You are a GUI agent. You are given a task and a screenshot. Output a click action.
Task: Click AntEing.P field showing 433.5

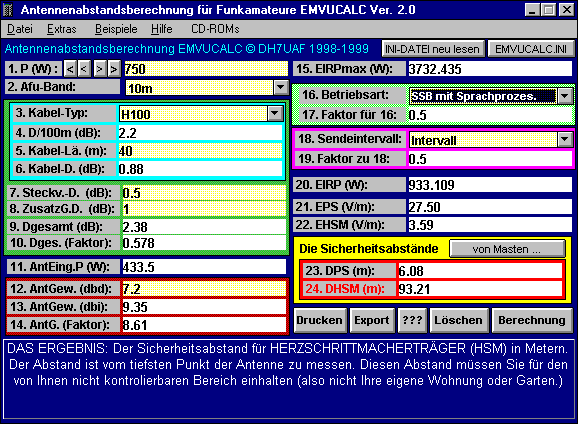pos(204,267)
